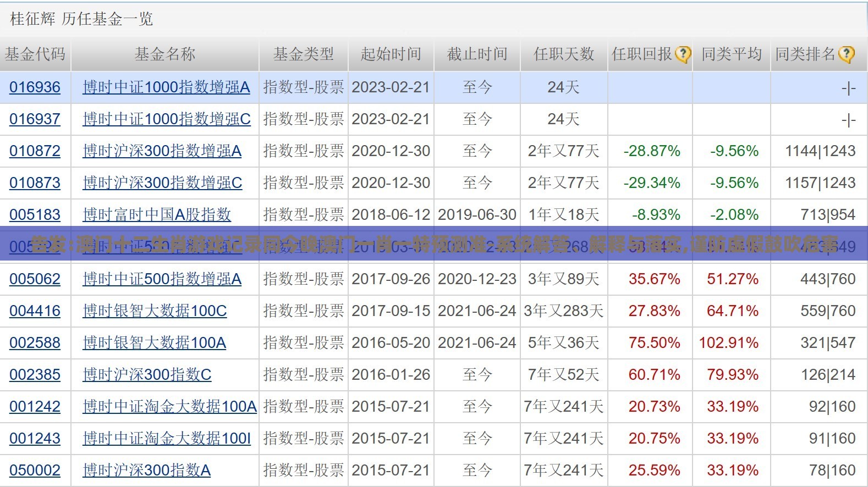Open 博时银智大数据100C fund page

(155, 311)
